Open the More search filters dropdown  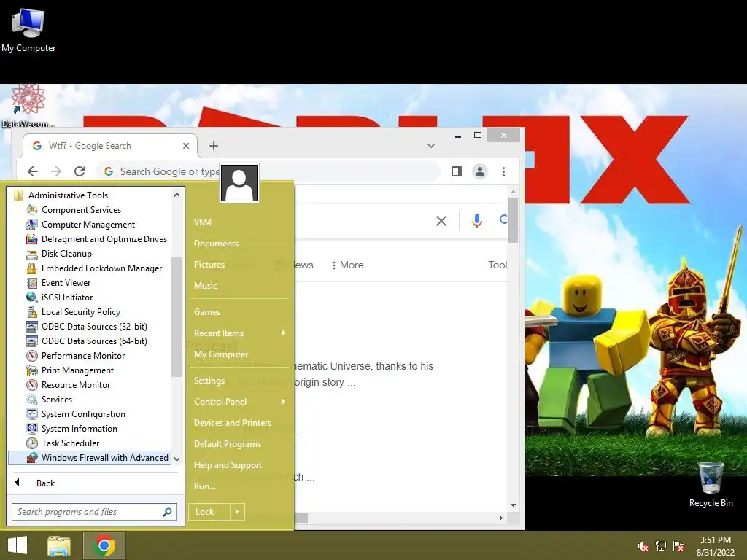click(x=348, y=265)
